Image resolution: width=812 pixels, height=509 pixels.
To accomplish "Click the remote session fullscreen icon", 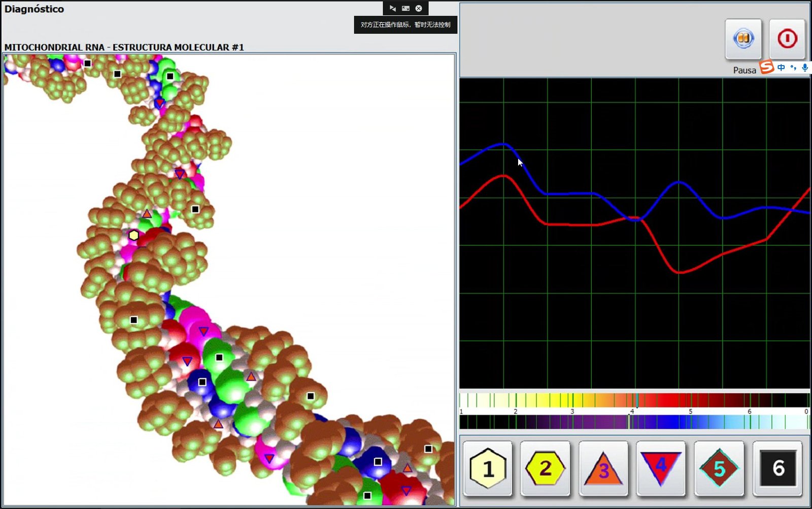I will pos(405,8).
